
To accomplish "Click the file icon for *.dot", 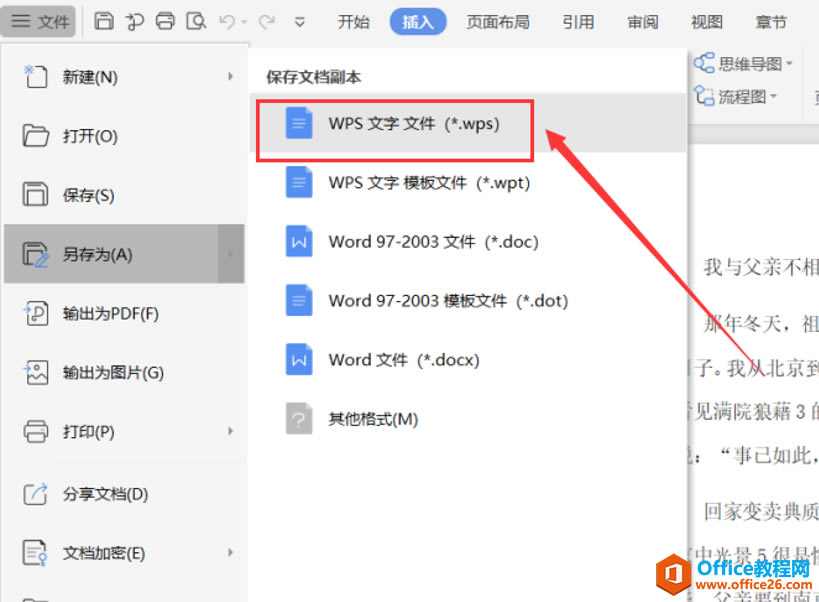I will click(299, 300).
